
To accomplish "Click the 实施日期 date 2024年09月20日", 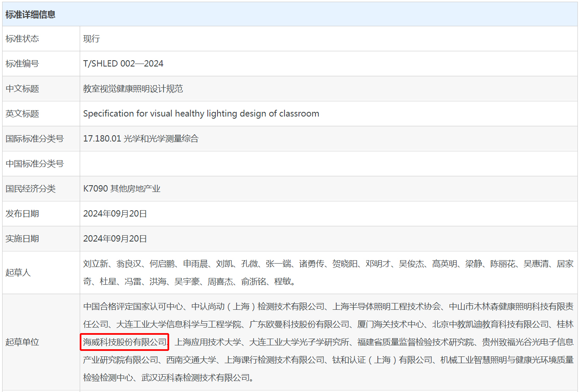I will (x=115, y=239).
